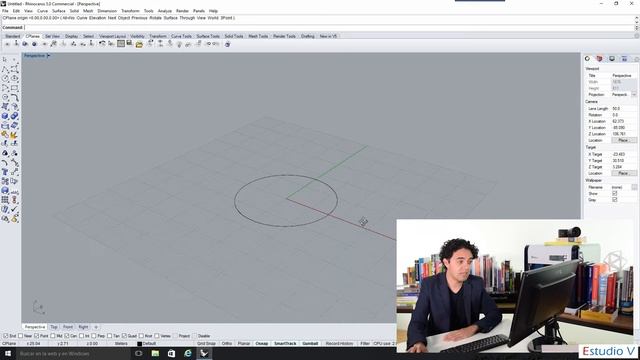
Task: Open the Microsoft Edge taskbar icon
Action: (188, 353)
